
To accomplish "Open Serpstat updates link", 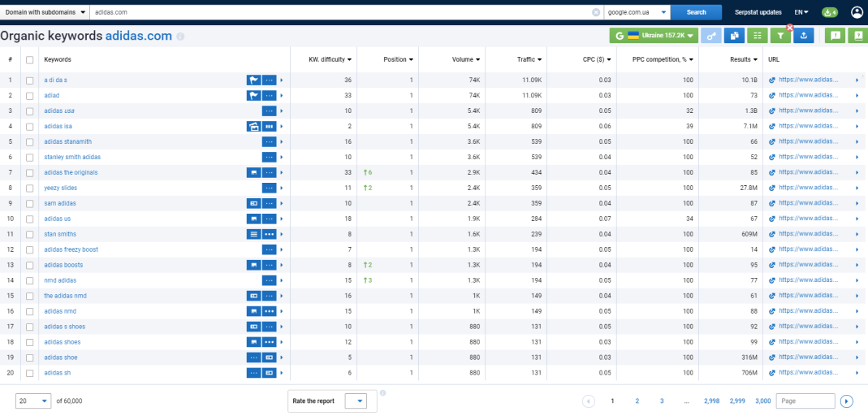I will pyautogui.click(x=758, y=12).
